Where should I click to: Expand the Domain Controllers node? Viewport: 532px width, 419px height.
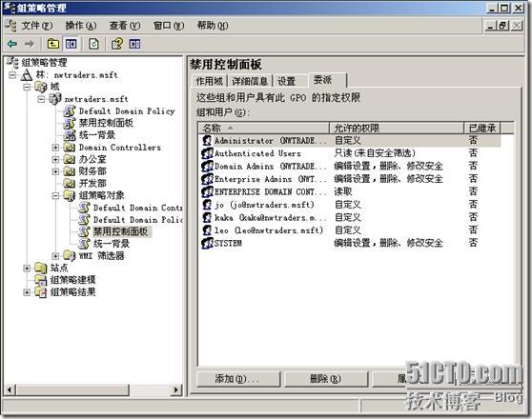click(55, 148)
